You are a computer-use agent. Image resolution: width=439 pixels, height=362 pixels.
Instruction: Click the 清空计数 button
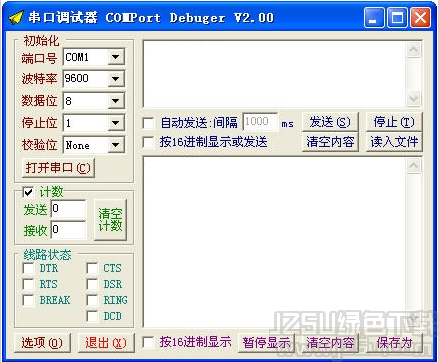(x=110, y=219)
